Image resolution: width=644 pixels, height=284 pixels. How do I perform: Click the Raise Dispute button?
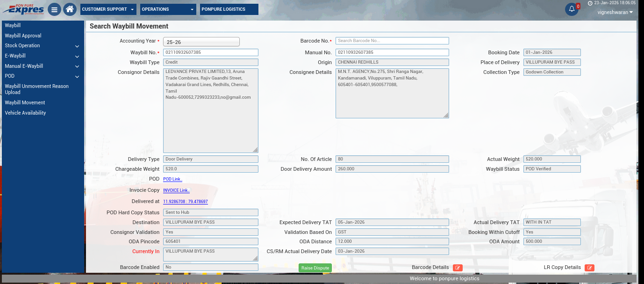pos(315,268)
